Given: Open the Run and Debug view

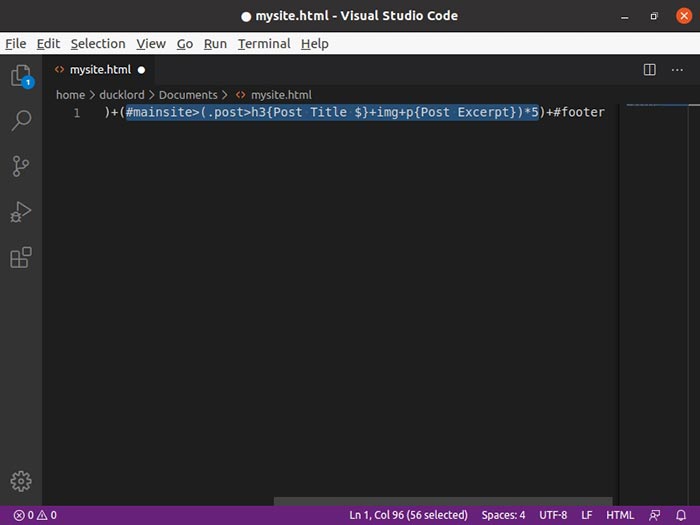Looking at the screenshot, I should click(20, 212).
